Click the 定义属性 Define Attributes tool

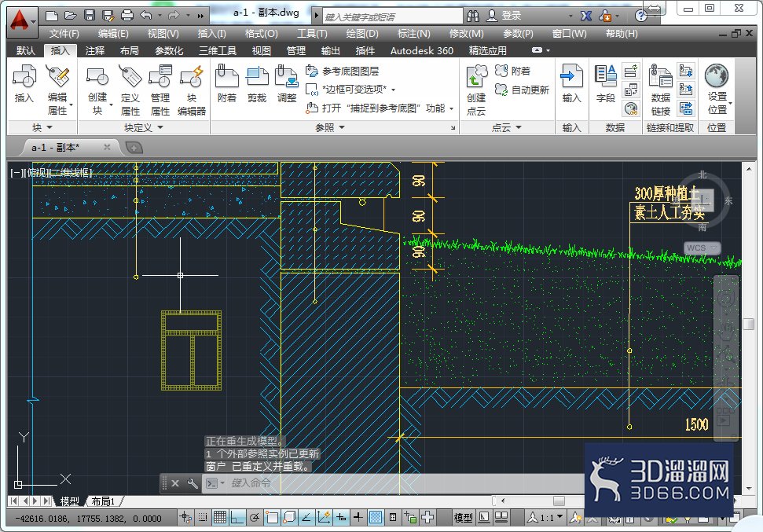(x=130, y=90)
